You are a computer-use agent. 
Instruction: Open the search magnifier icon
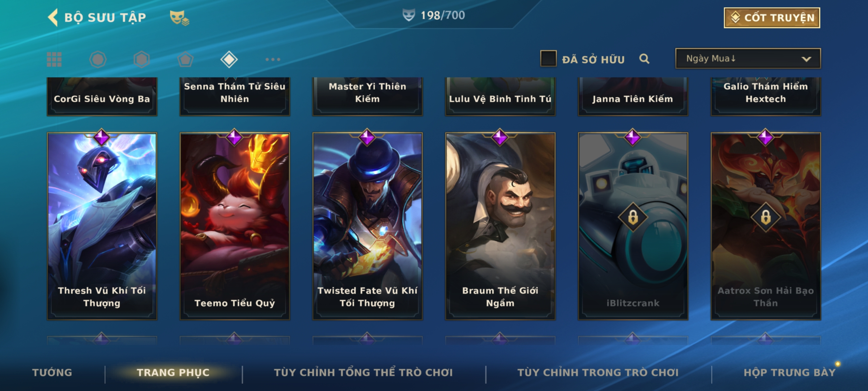click(644, 59)
